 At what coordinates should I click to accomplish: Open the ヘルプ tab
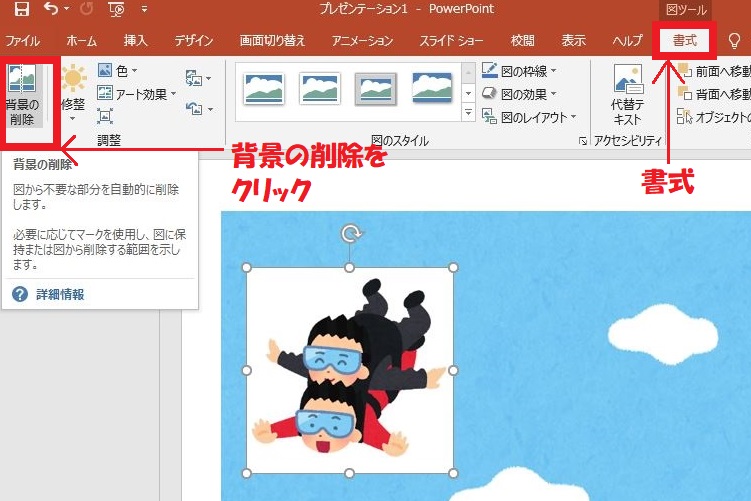click(x=627, y=41)
